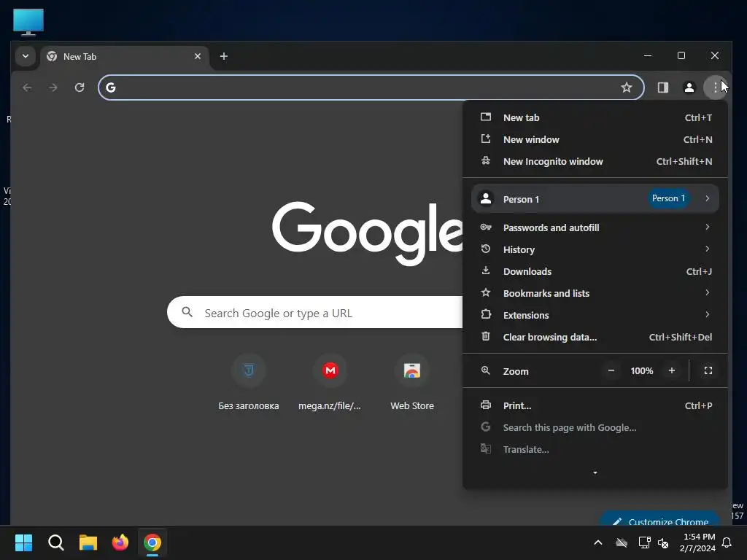
Task: Select Print… from the menu
Action: coord(595,405)
